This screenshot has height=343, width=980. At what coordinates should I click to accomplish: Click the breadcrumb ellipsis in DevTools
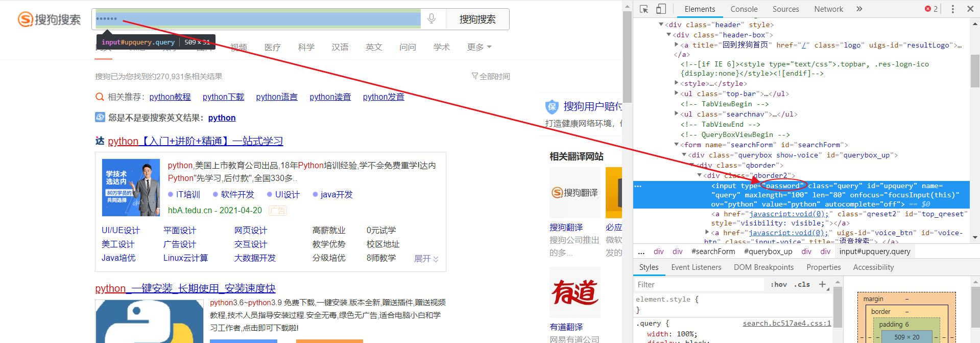tap(642, 251)
